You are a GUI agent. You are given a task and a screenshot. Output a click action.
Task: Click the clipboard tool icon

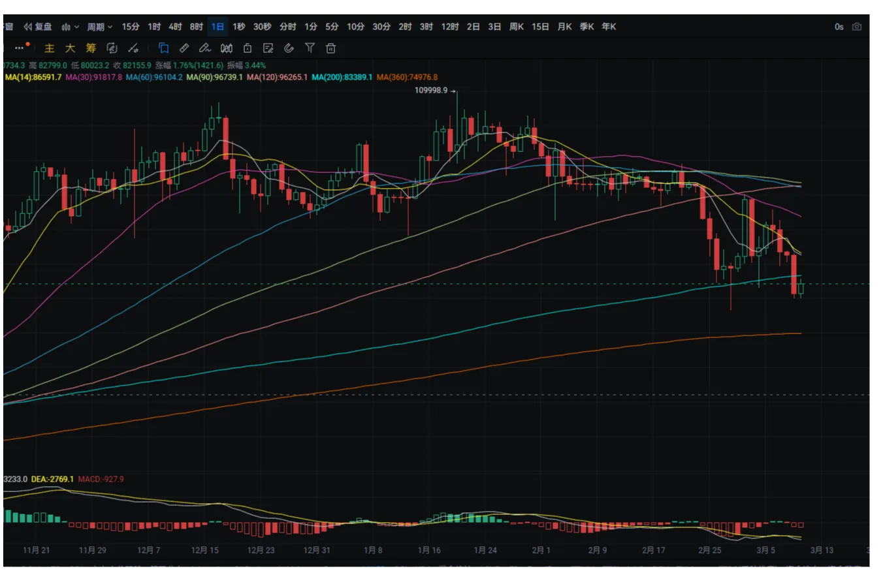click(x=248, y=48)
